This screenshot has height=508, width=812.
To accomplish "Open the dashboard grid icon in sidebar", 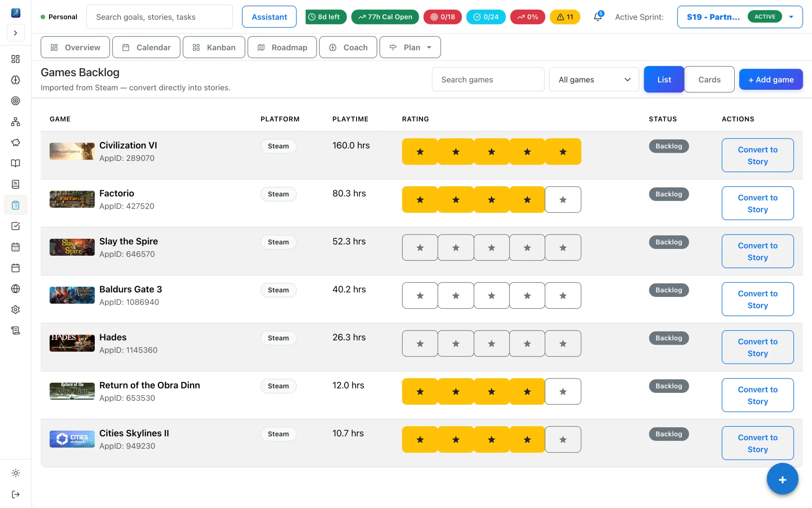I will pyautogui.click(x=16, y=59).
